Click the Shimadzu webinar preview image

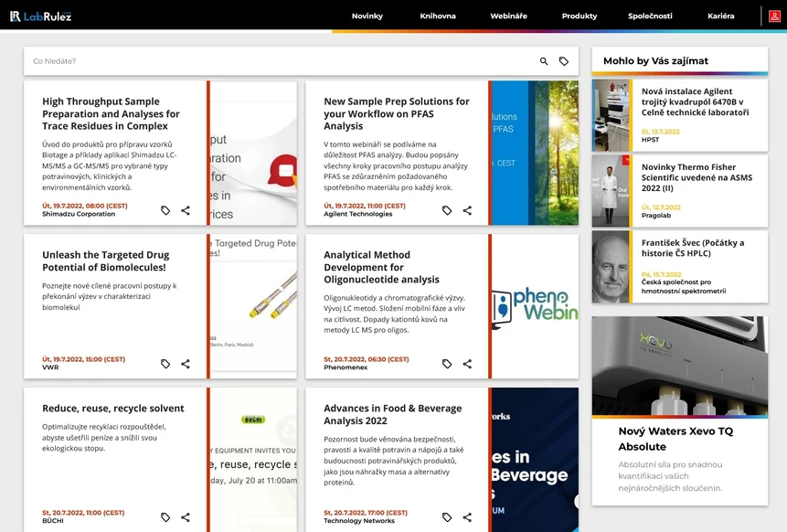pos(253,153)
